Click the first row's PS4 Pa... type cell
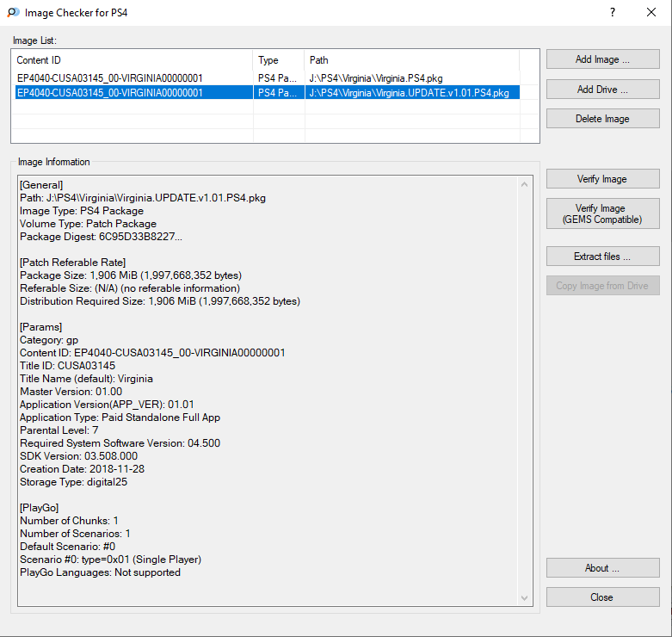 [277, 78]
